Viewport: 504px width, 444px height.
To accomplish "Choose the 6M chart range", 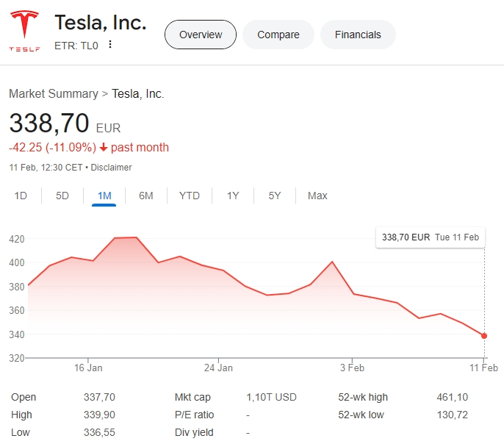I will click(146, 196).
